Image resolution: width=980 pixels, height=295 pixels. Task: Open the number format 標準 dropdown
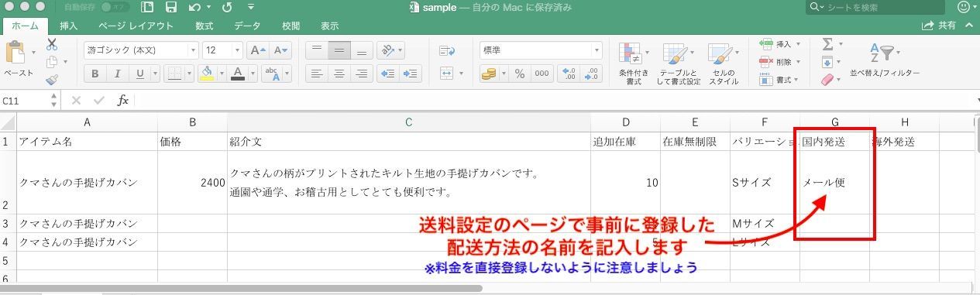click(596, 50)
